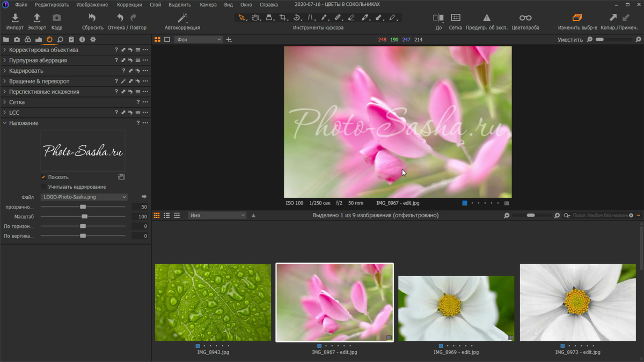Open the Слой menu
This screenshot has height=362, width=644.
(155, 5)
